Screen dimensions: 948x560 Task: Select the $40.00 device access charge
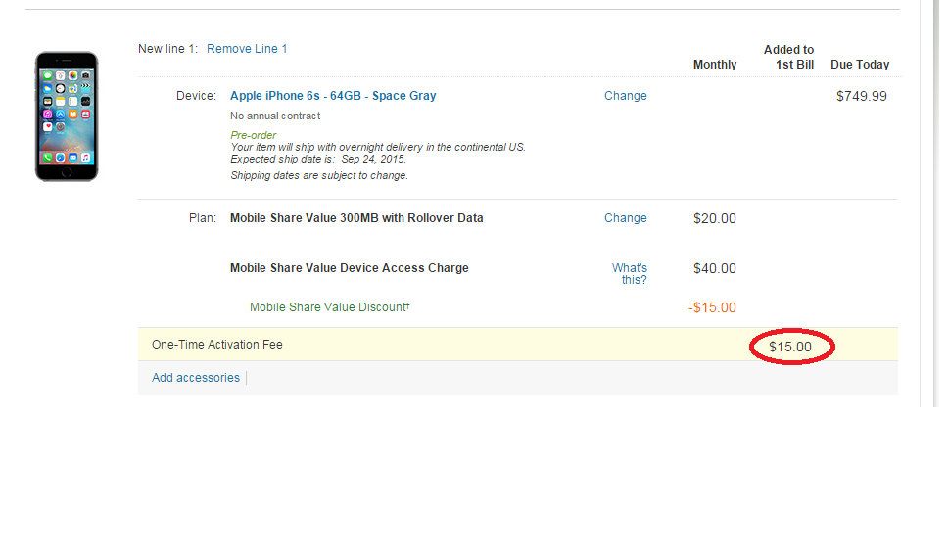click(x=715, y=269)
